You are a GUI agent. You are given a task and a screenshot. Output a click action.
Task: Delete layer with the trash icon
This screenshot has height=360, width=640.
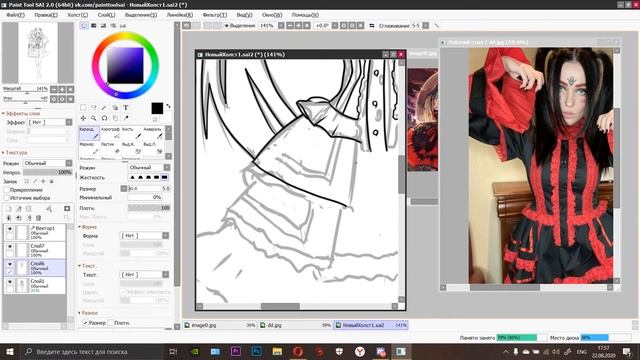click(38, 218)
